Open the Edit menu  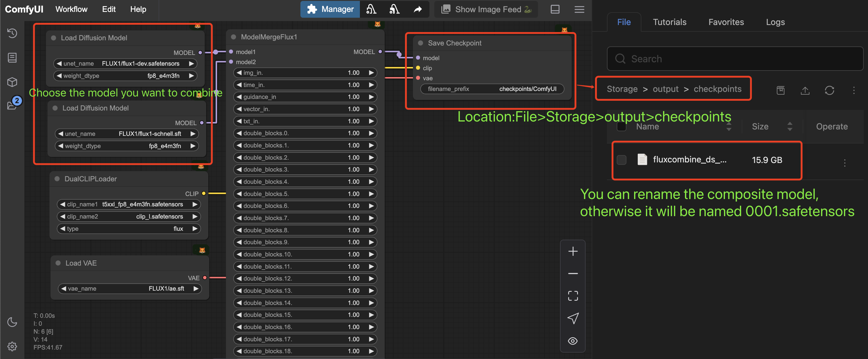109,9
